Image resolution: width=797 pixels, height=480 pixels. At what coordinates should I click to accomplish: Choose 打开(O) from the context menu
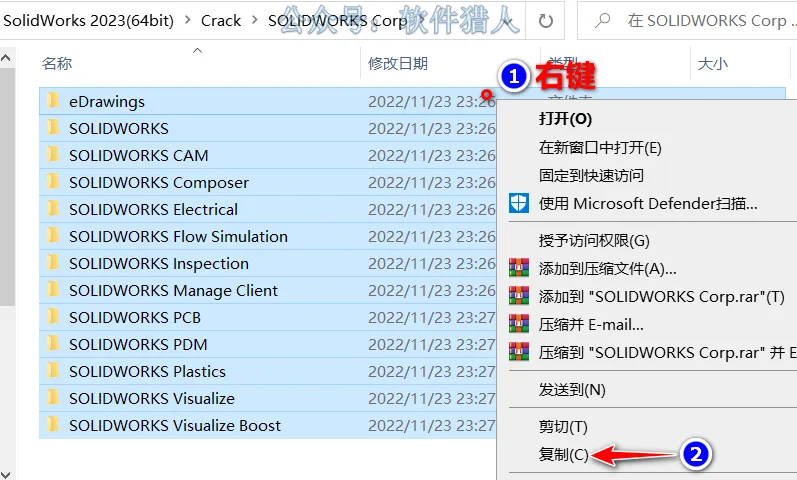(x=565, y=119)
